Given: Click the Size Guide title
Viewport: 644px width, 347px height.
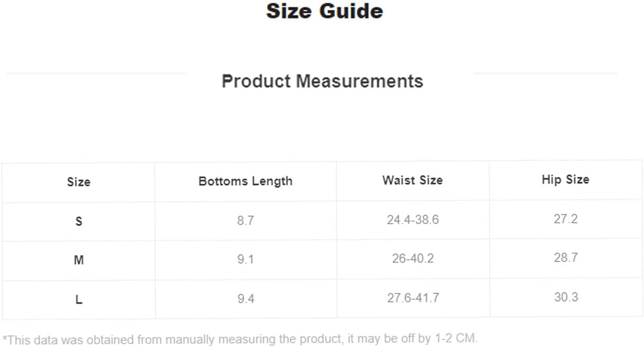Looking at the screenshot, I should [x=324, y=11].
